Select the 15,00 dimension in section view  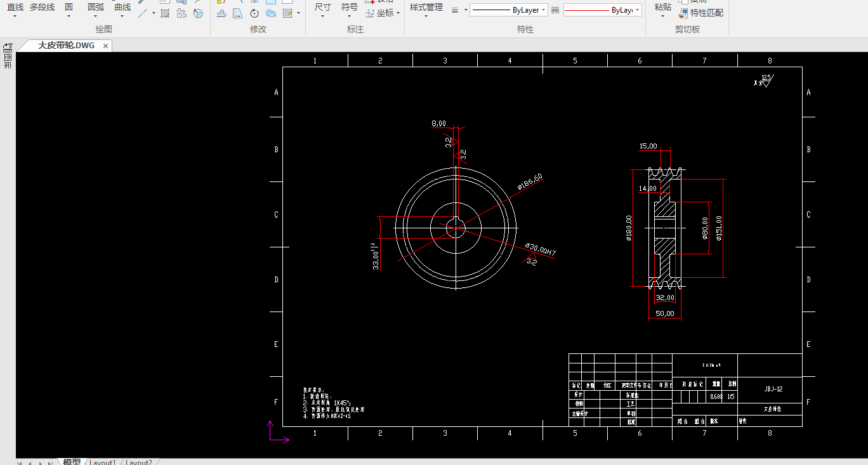click(x=648, y=146)
